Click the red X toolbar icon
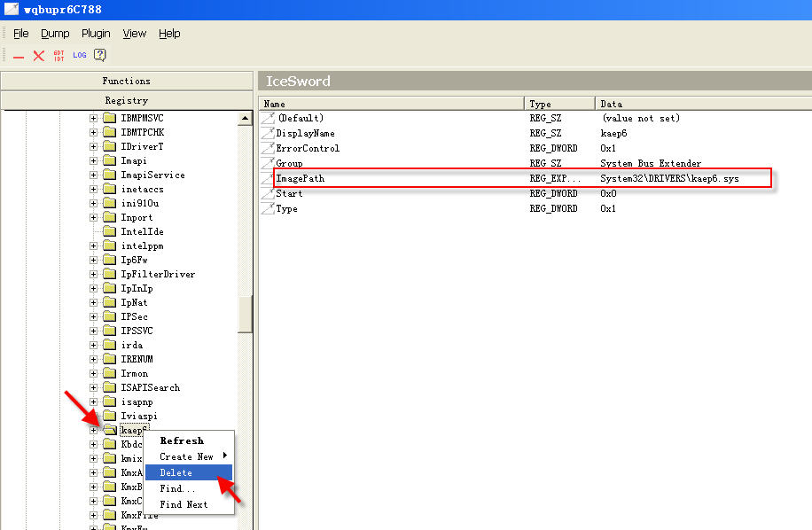The width and height of the screenshot is (812, 530). 38,55
